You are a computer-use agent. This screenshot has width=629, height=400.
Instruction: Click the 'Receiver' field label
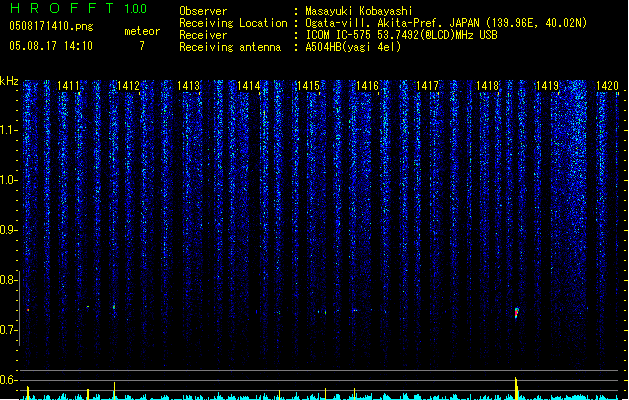[x=203, y=35]
